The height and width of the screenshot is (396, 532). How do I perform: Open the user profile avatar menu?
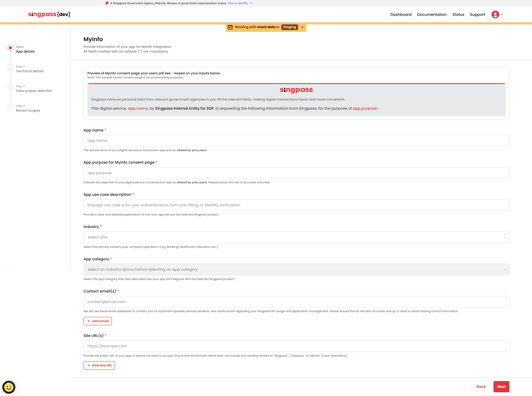[495, 15]
